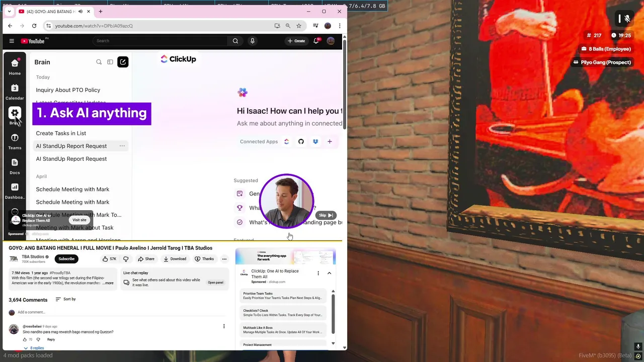The image size is (644, 362).
Task: Open the YouTube account avatar menu
Action: tap(331, 41)
